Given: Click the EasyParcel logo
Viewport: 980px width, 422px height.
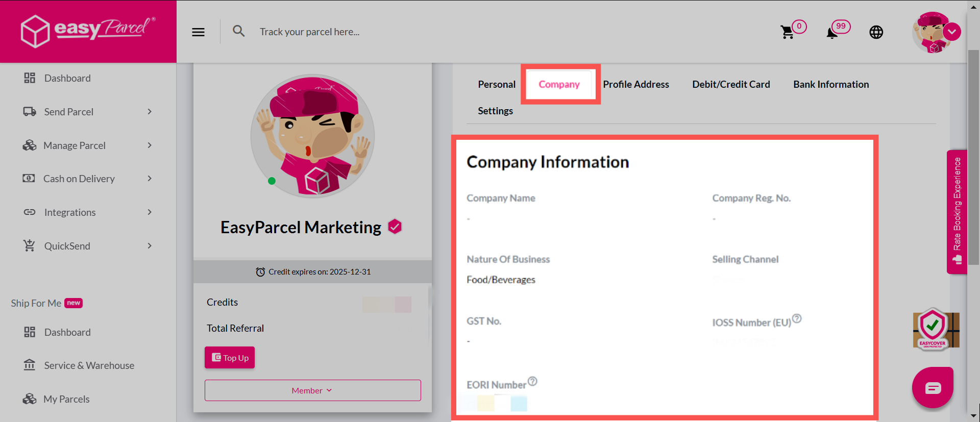Looking at the screenshot, I should (88, 31).
